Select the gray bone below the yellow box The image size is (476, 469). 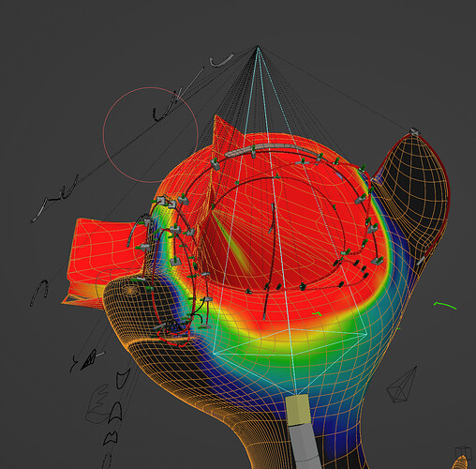tap(305, 446)
